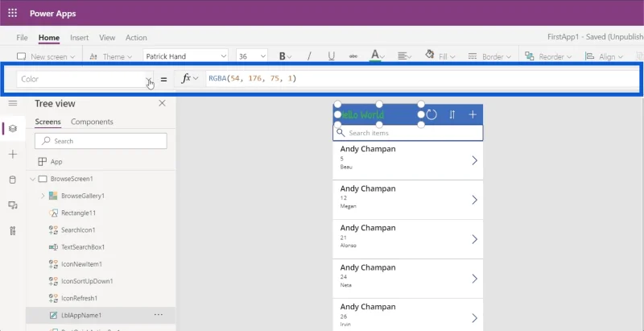Select LblAppName1 in the tree

point(81,315)
